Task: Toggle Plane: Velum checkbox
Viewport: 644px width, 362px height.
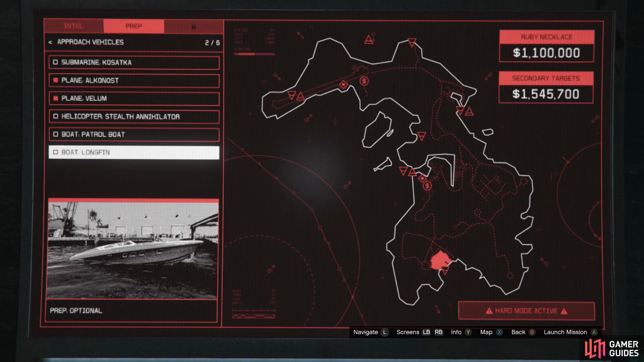Action: pos(56,99)
